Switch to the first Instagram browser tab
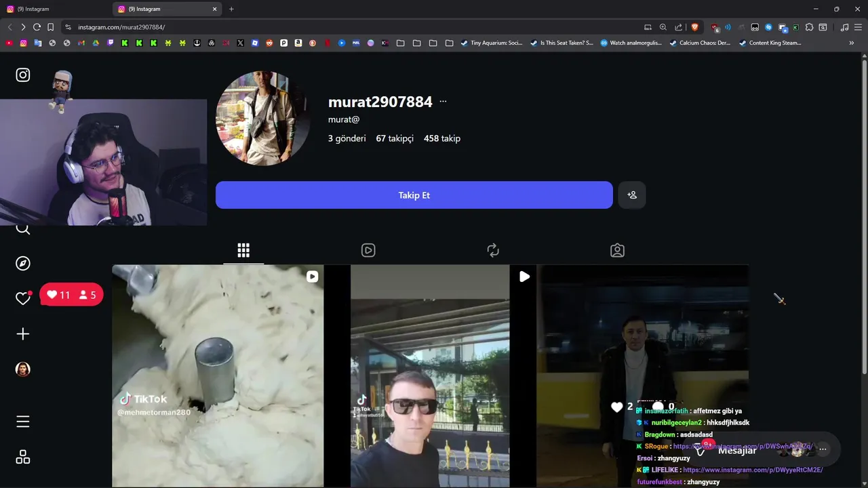 click(x=56, y=9)
